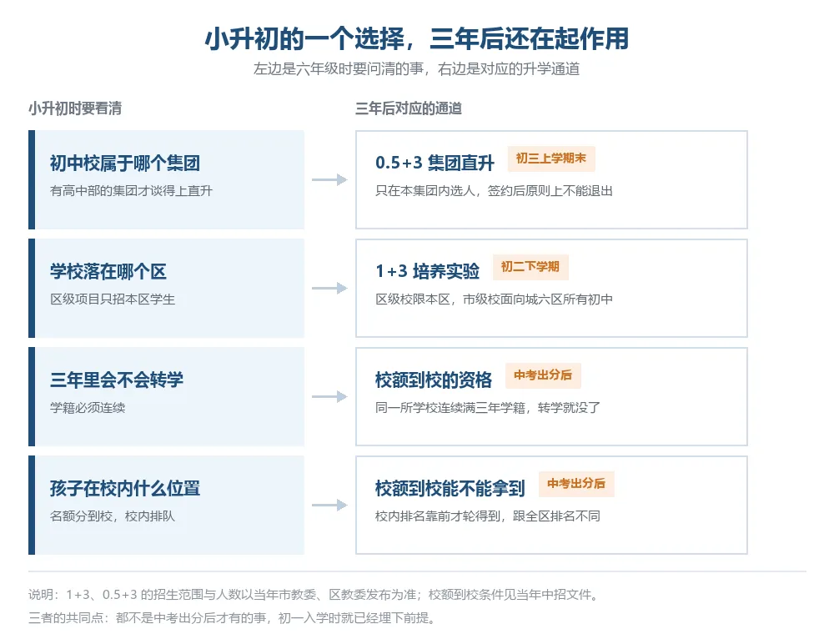Screen dimensions: 834x644
Task: Click the title 小升初的一个选择，三年后还在起作用
Action: click(417, 39)
